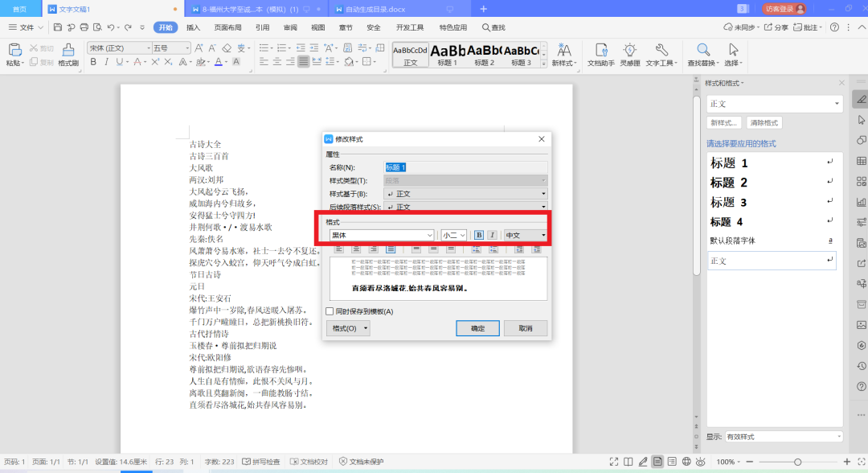The width and height of the screenshot is (868, 473).
Task: Click the 访客登录 login button
Action: point(784,9)
